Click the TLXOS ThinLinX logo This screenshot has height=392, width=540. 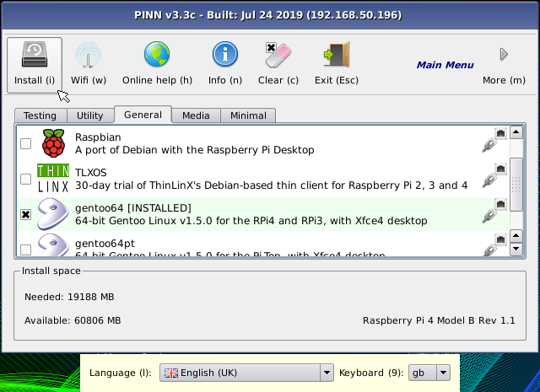point(53,179)
